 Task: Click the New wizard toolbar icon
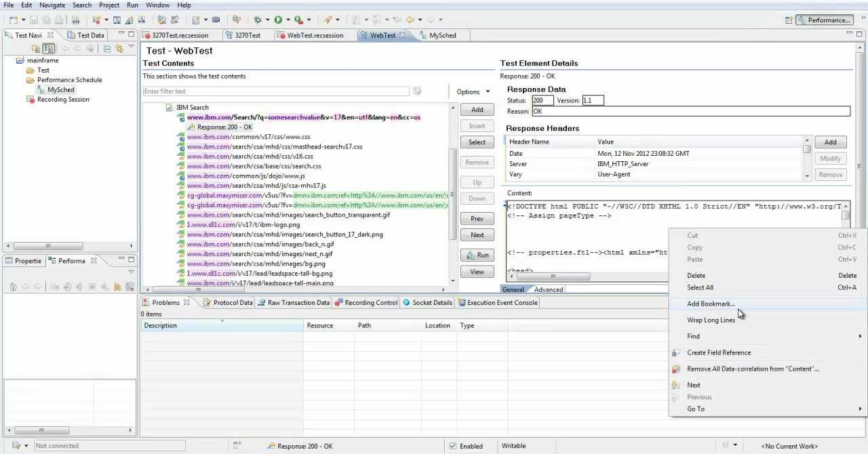pyautogui.click(x=14, y=20)
